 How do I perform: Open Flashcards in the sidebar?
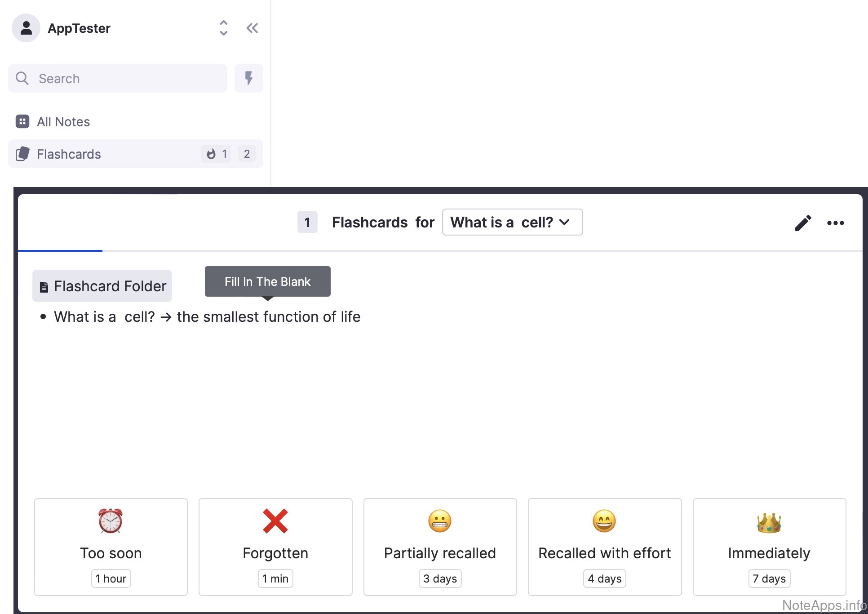[69, 154]
